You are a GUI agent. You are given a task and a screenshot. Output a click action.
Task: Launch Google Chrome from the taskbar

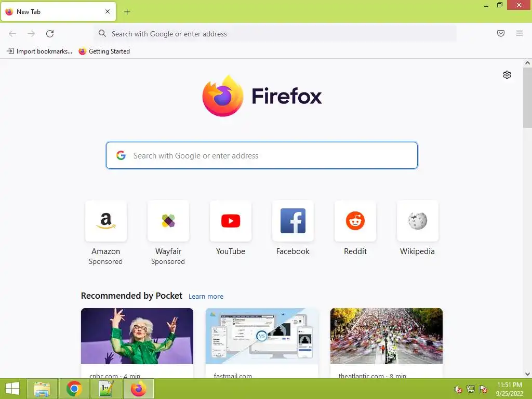(x=74, y=389)
